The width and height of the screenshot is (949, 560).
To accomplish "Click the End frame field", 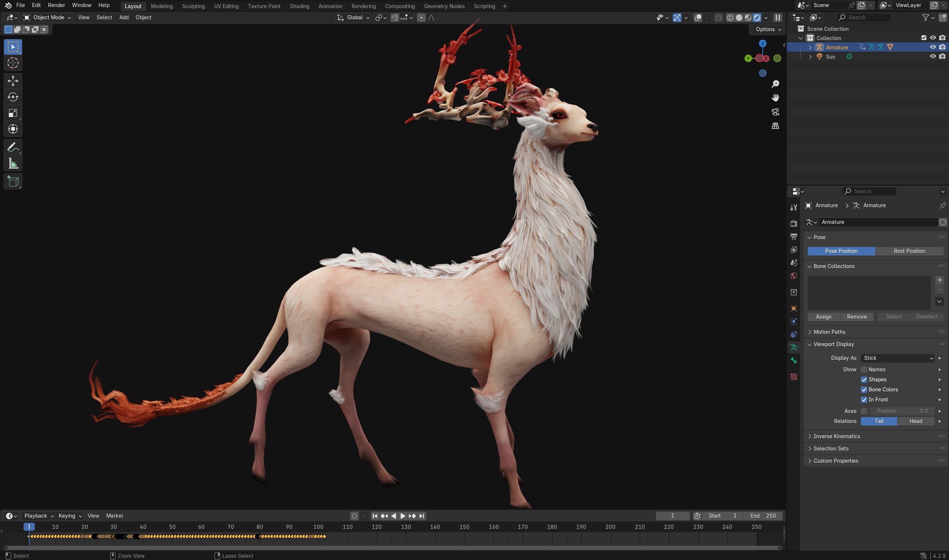I will tap(763, 515).
